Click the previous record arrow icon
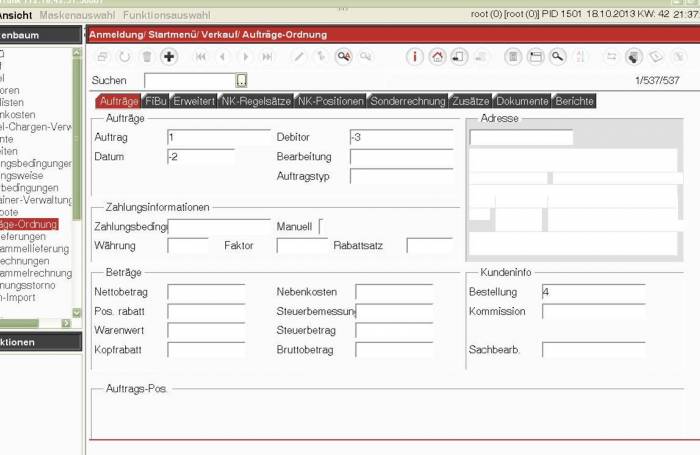The height and width of the screenshot is (455, 700). pyautogui.click(x=223, y=57)
